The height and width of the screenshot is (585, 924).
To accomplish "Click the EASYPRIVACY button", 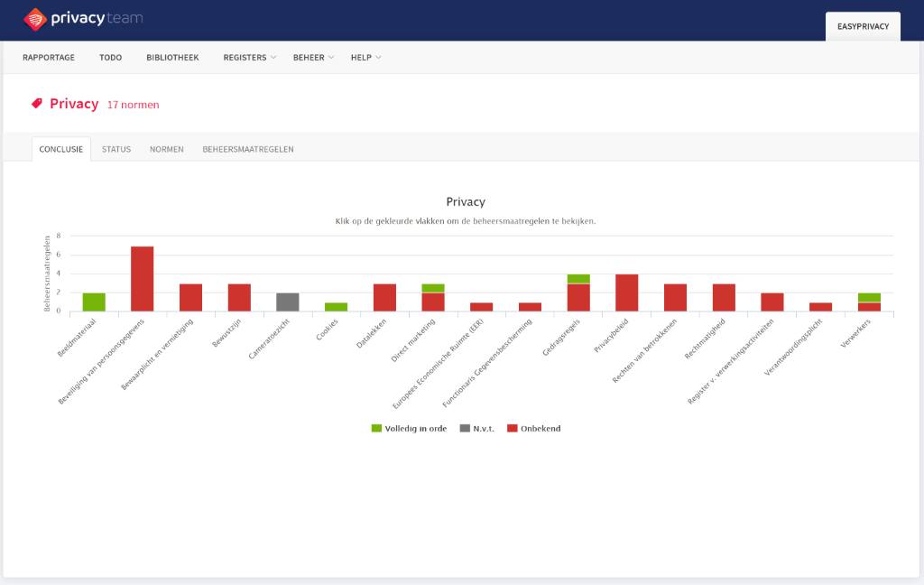I will click(x=863, y=26).
